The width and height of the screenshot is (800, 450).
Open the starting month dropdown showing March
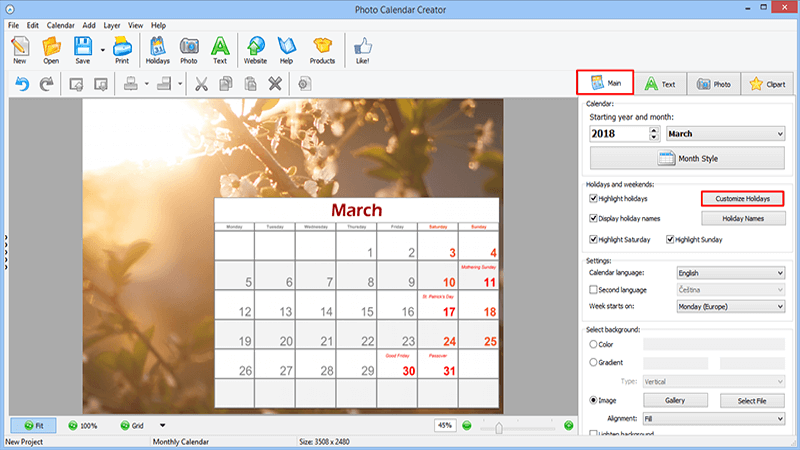[x=726, y=134]
